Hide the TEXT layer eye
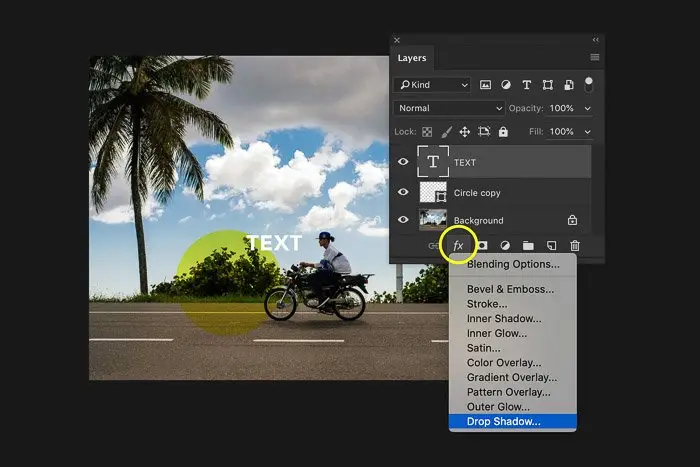 (x=403, y=162)
